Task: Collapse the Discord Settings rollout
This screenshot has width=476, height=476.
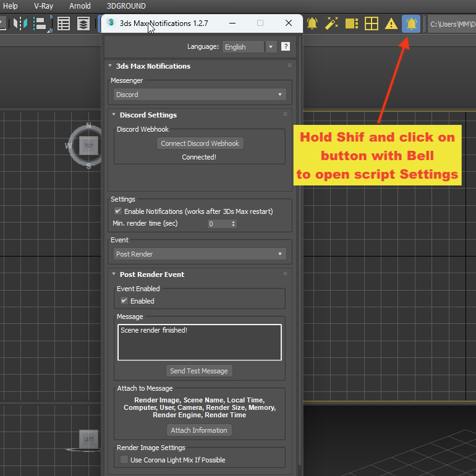Action: tap(114, 115)
